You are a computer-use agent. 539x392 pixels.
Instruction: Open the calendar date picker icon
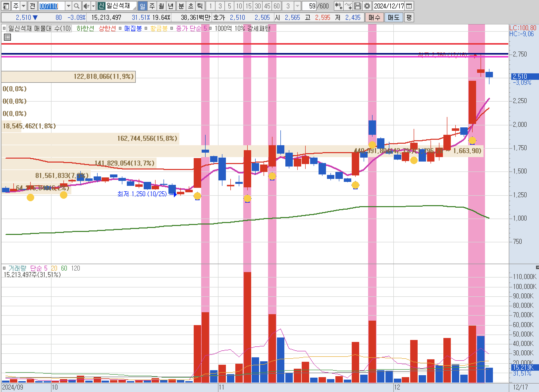point(409,6)
